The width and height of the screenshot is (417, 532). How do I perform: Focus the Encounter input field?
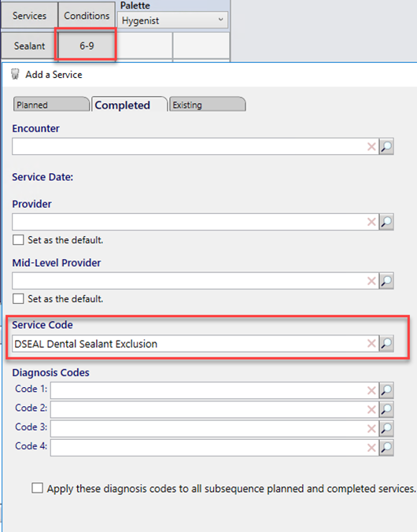point(195,146)
